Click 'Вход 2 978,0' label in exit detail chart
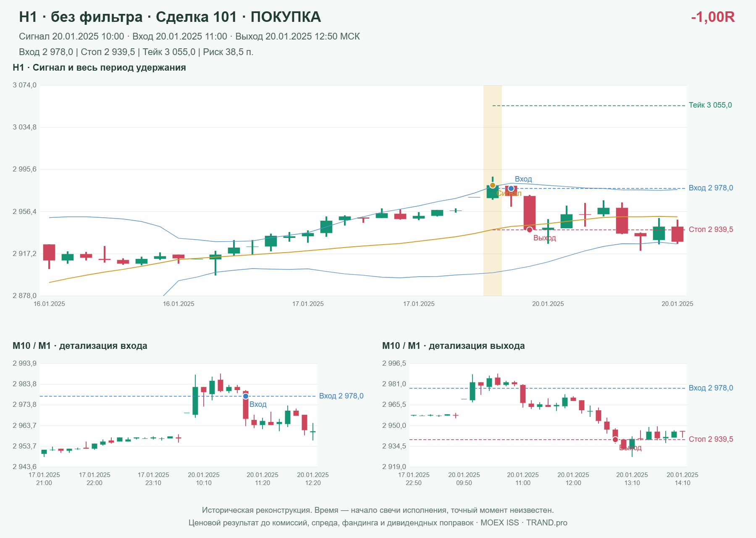This screenshot has width=756, height=538. coord(711,388)
